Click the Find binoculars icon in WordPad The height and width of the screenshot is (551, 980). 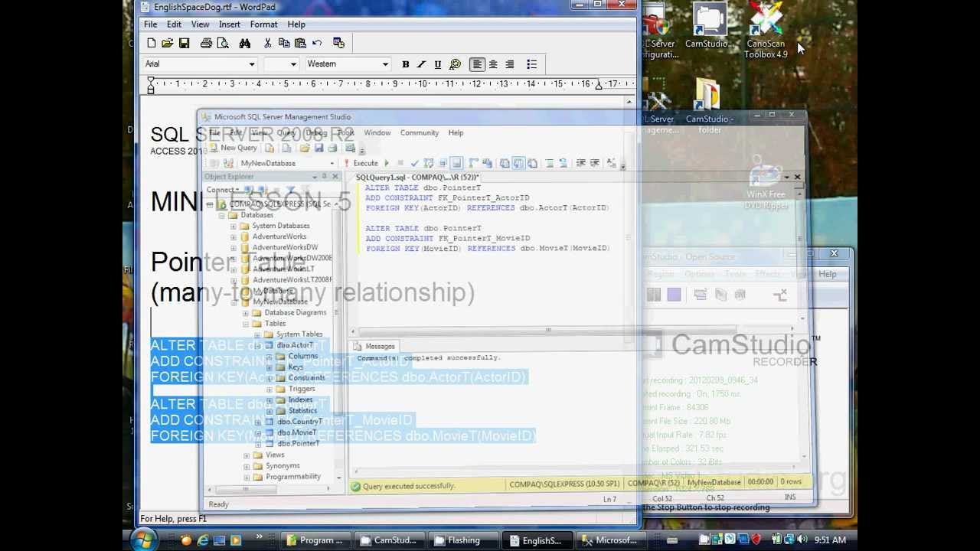point(244,44)
